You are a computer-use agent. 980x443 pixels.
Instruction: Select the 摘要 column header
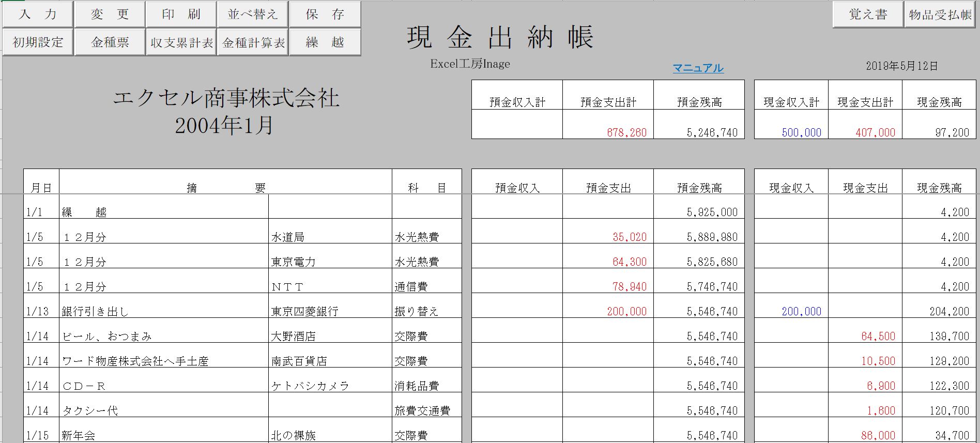pyautogui.click(x=225, y=187)
